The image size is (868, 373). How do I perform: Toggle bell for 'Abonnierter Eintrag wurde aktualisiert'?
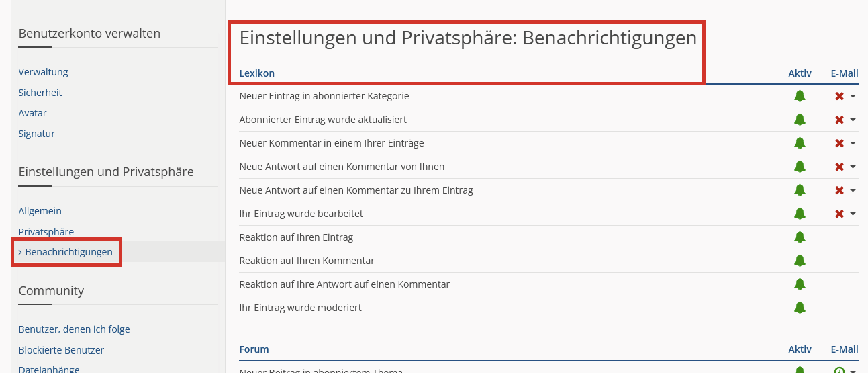click(x=800, y=120)
